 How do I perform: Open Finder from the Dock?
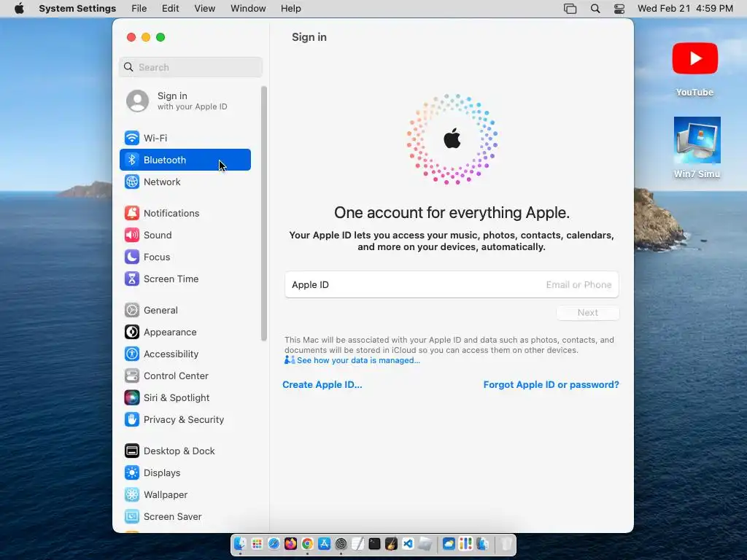(x=240, y=544)
